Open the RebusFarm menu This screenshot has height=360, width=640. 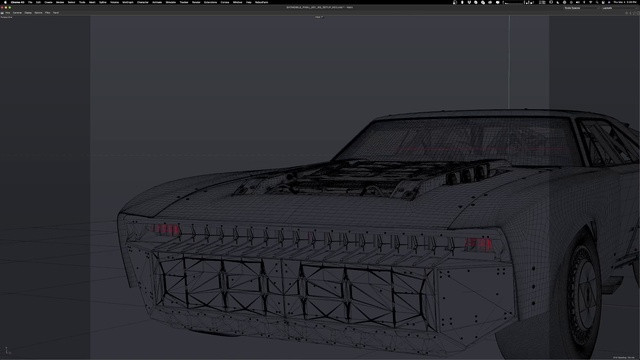pyautogui.click(x=262, y=2)
